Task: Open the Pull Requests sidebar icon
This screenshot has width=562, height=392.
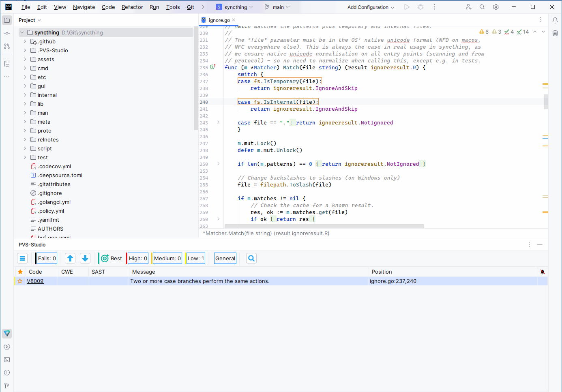Action: coord(7,46)
